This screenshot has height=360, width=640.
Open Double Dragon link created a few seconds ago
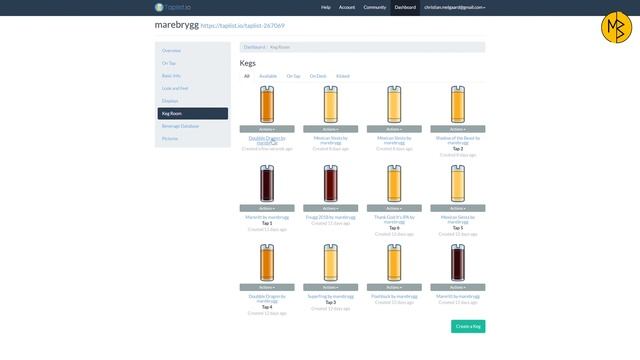pos(267,140)
